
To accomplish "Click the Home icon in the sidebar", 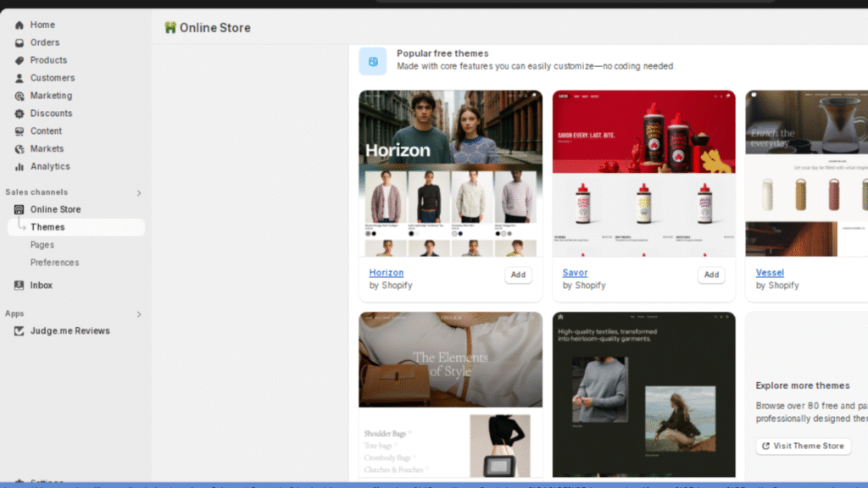I will pyautogui.click(x=19, y=25).
